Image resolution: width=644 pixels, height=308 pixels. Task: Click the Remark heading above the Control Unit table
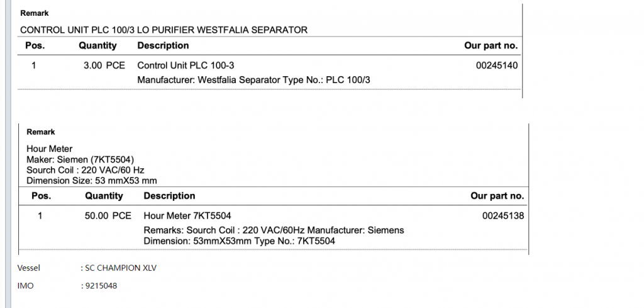[x=34, y=13]
